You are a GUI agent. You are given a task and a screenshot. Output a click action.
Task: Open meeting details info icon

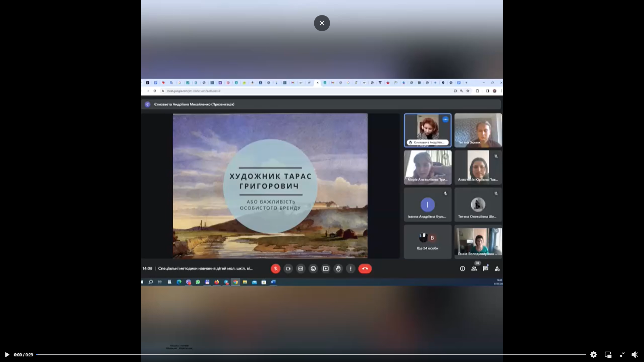[x=462, y=268]
